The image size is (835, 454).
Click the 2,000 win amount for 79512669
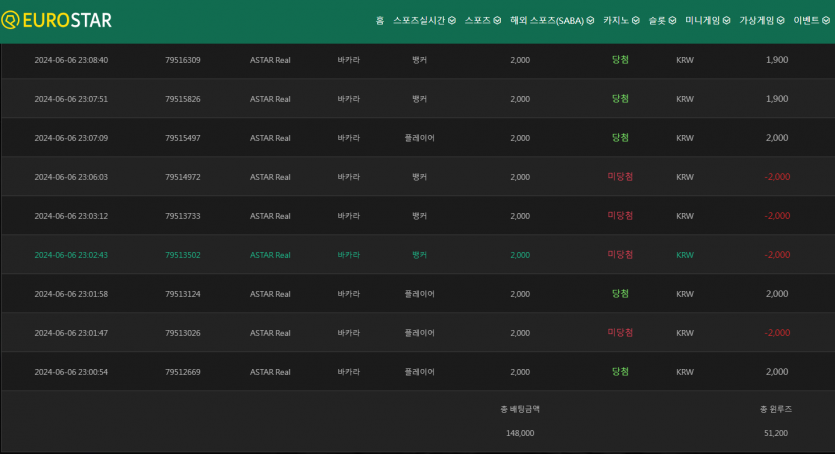click(777, 372)
